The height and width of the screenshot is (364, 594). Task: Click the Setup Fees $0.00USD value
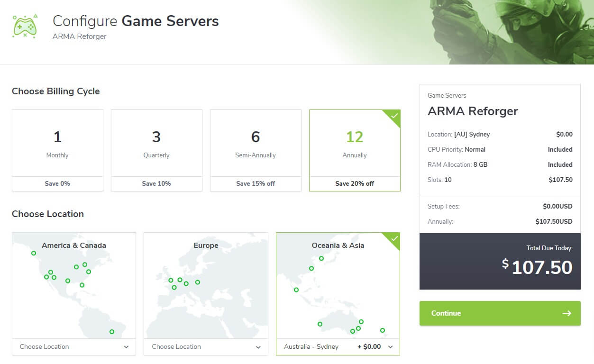point(557,207)
